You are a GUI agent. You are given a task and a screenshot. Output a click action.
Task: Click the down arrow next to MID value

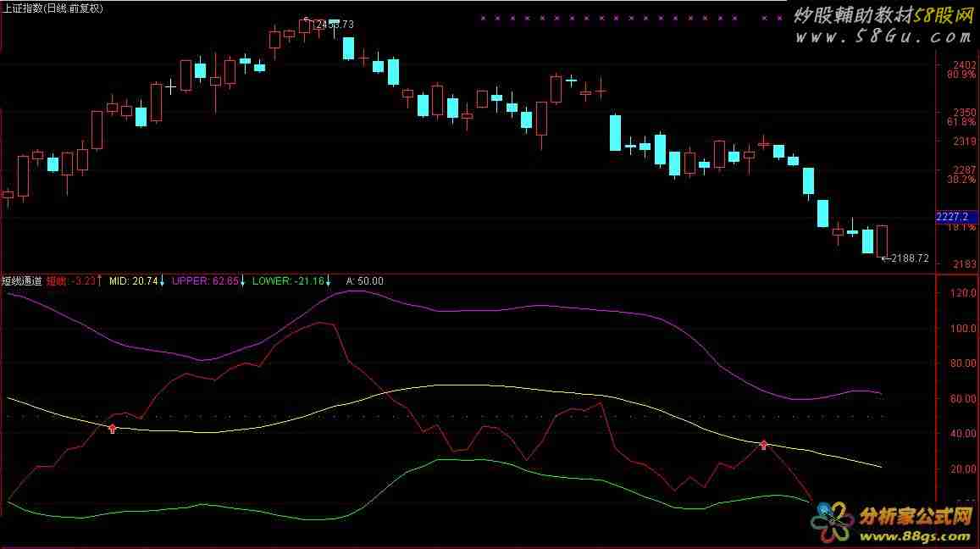pos(163,280)
